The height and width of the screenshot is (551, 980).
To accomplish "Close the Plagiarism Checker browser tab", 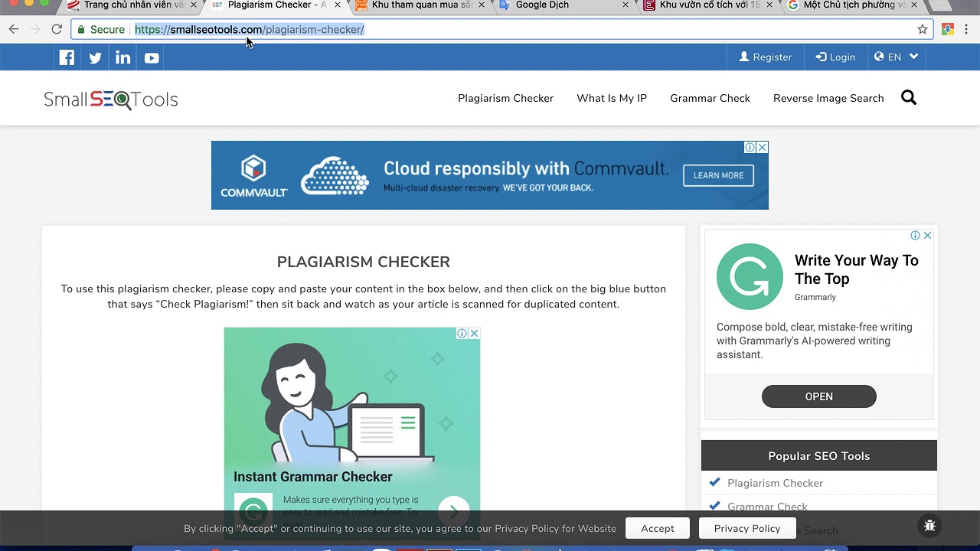I will pos(338,5).
